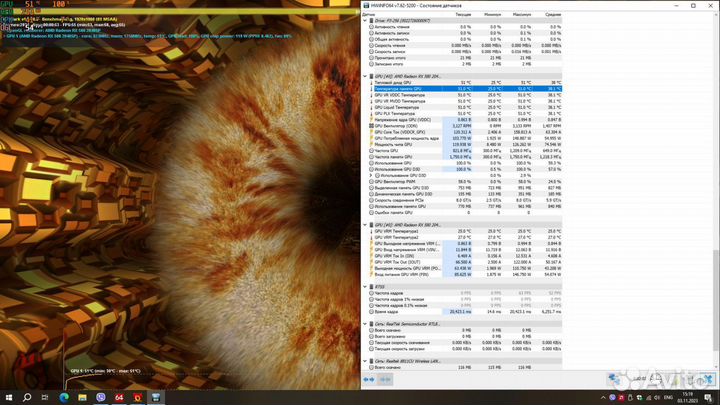The image size is (720, 405).
Task: Select the Динамическая память GPU D3D row
Action: pos(465,194)
